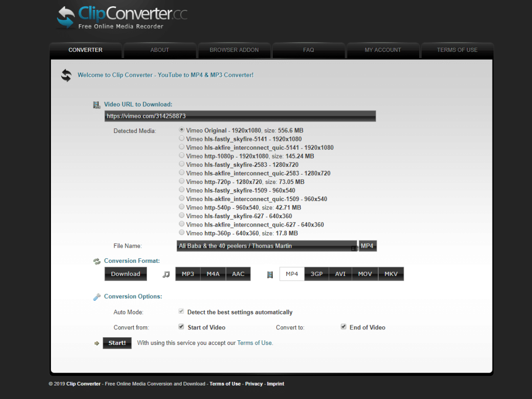This screenshot has height=399, width=532.
Task: Toggle Detect the best settings automatically
Action: [x=181, y=312]
